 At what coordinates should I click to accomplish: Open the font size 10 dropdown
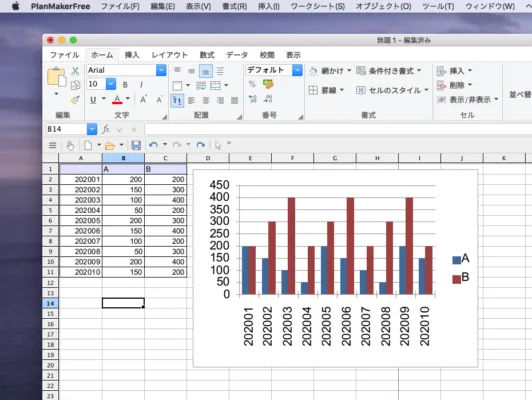(111, 84)
